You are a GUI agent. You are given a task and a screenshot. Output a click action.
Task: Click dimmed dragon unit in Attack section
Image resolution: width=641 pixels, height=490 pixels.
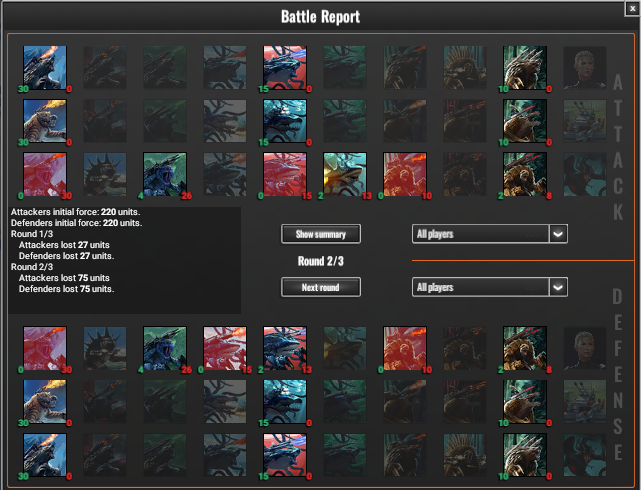tap(585, 175)
